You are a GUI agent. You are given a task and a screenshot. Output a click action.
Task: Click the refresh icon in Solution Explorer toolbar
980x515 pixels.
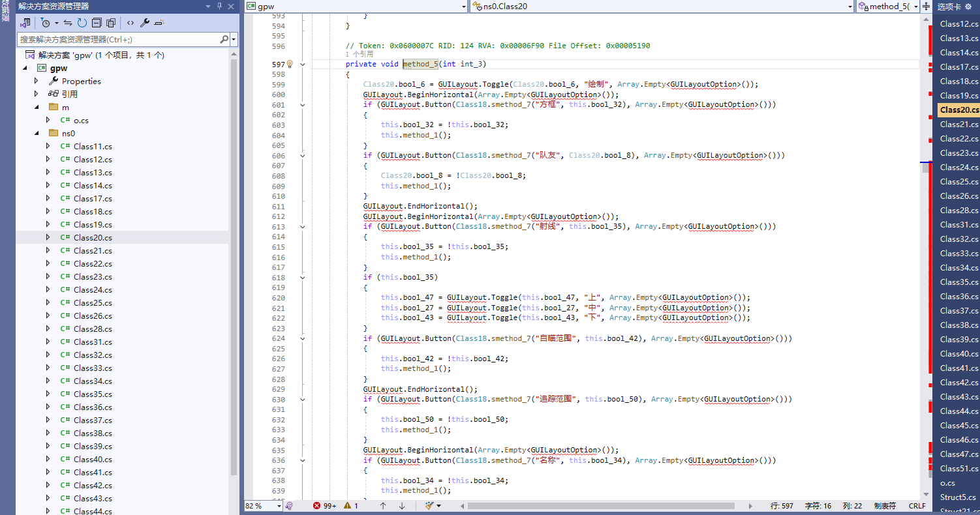tap(82, 23)
